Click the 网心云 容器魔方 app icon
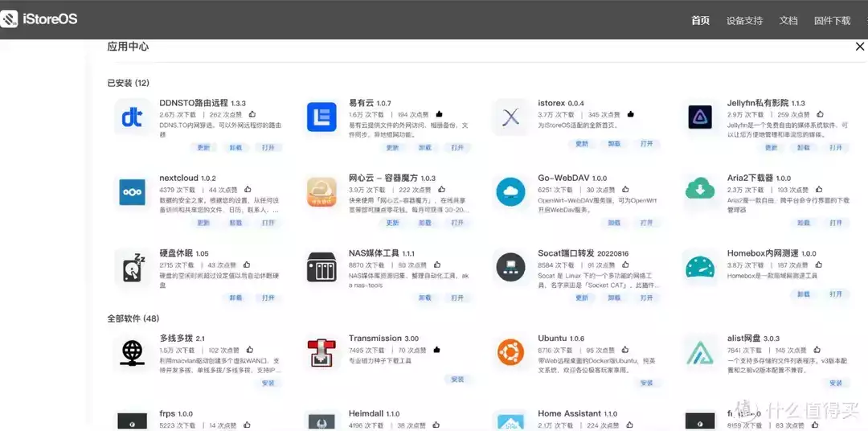This screenshot has width=868, height=431. 321,192
